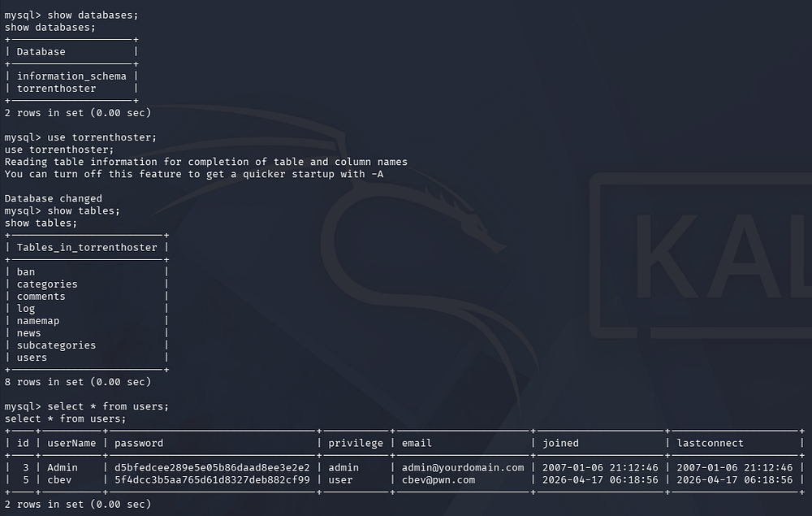Click the Admin password hash value

point(212,467)
